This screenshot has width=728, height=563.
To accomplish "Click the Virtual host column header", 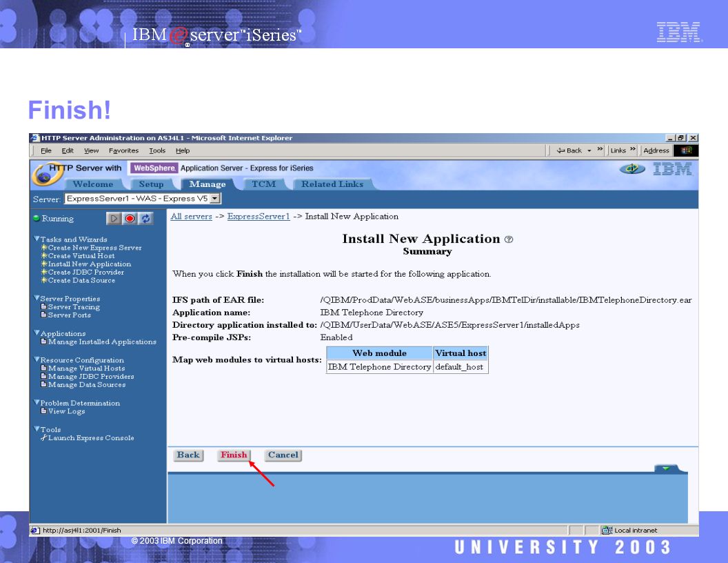I will tap(460, 353).
